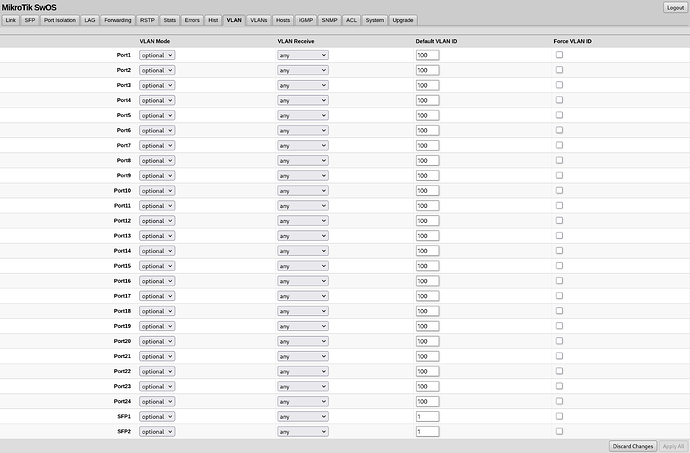Toggle Force VLAN ID for Port24
690x453 pixels.
(x=559, y=401)
